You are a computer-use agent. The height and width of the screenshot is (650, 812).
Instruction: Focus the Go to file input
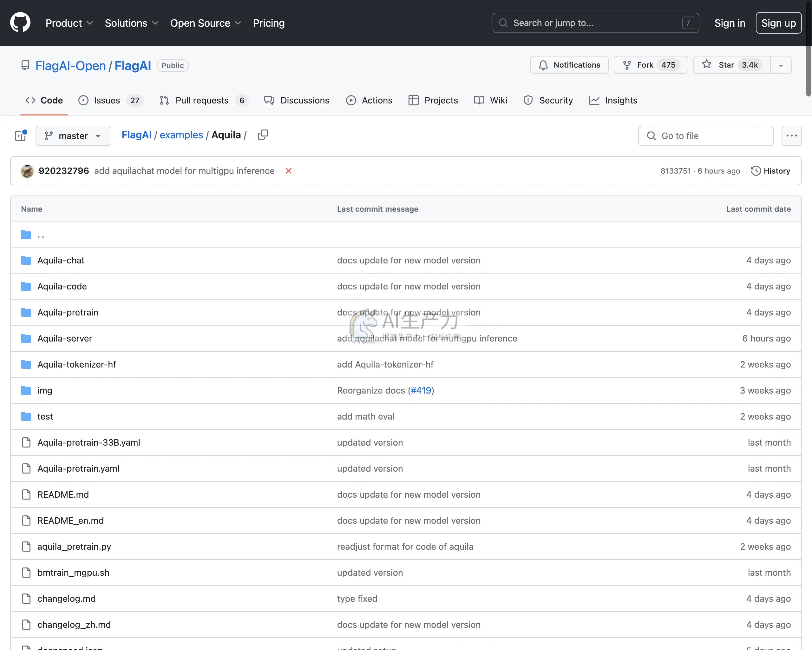706,136
